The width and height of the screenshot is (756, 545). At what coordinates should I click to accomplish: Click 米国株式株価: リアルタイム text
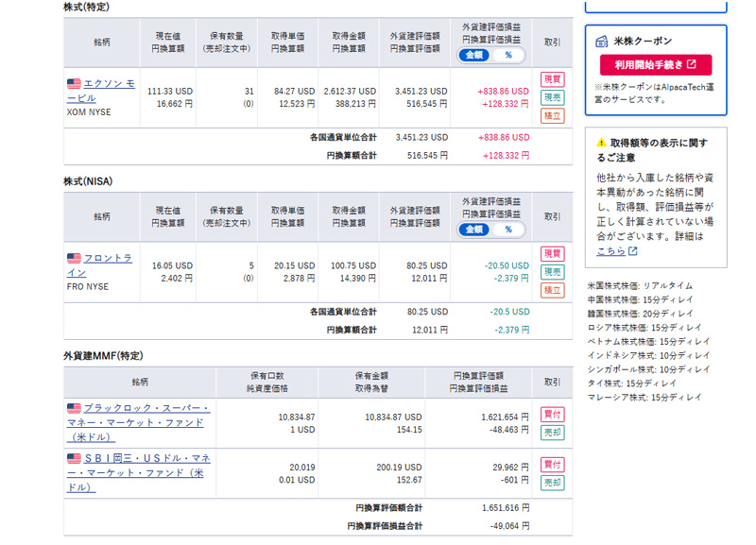point(640,286)
